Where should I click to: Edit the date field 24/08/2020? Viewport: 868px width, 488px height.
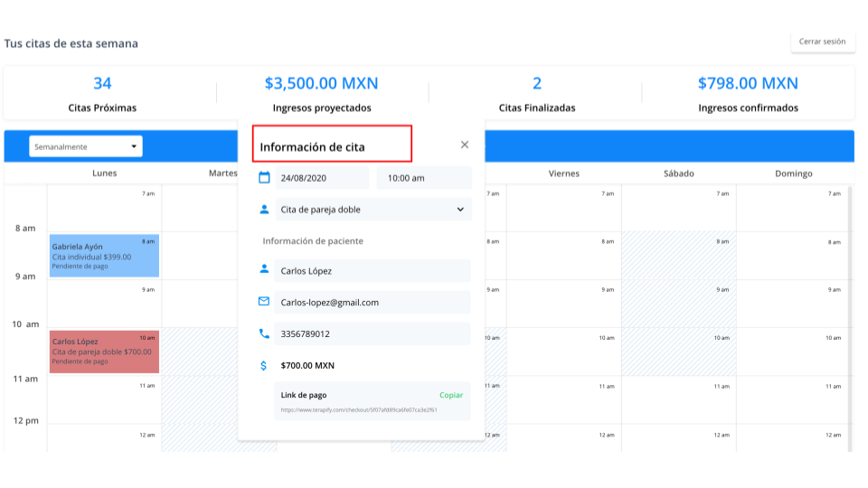322,178
